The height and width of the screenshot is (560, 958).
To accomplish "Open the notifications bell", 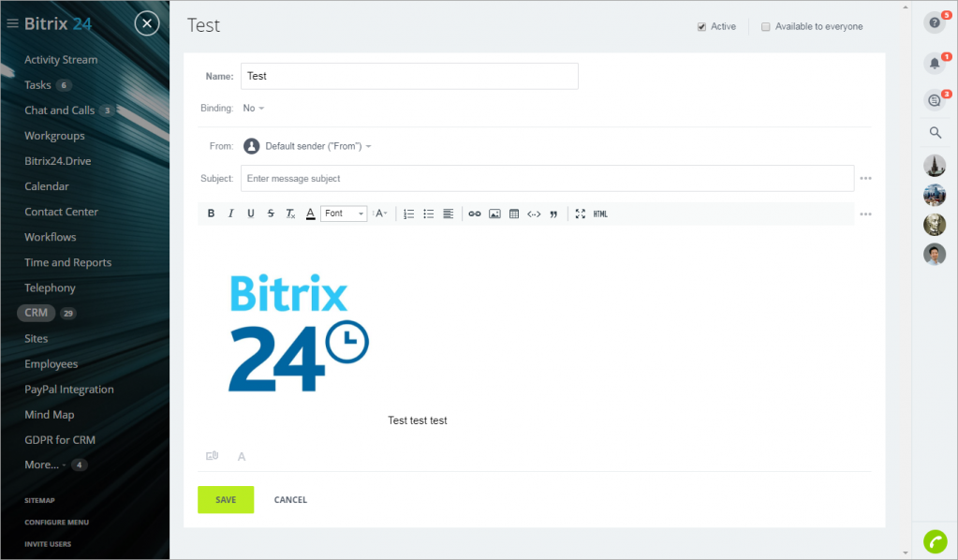I will pos(935,63).
